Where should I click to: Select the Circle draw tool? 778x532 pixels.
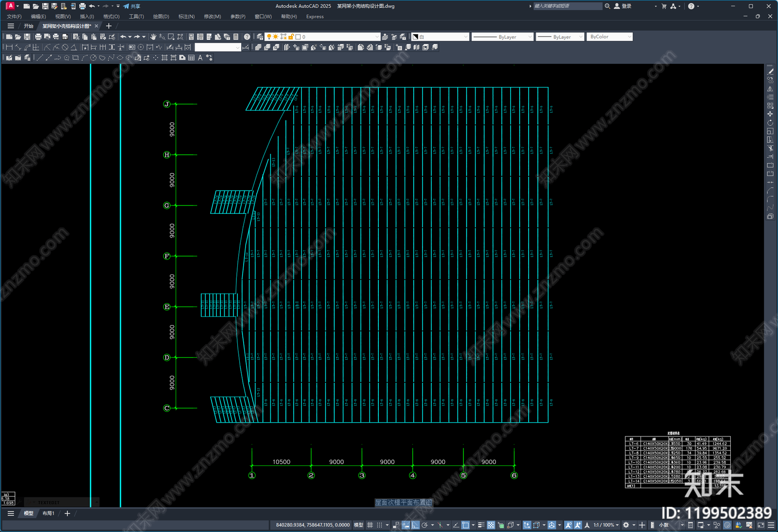coord(93,58)
